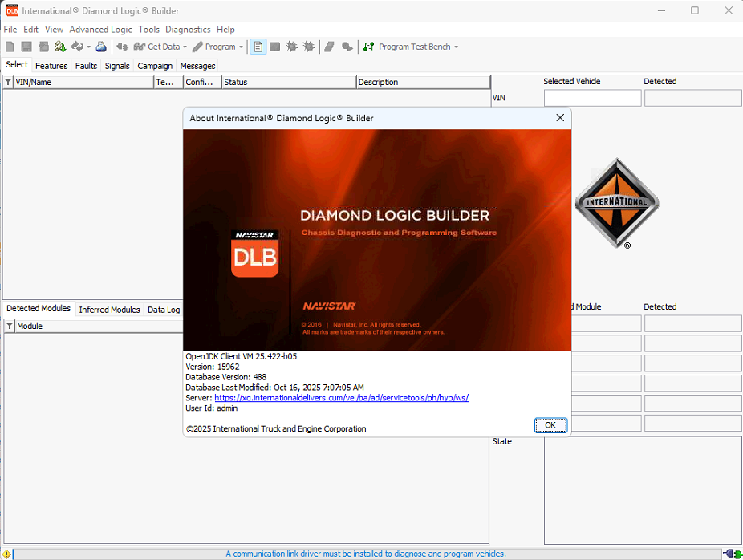Toggle the fault view toolbar icon
The height and width of the screenshot is (560, 743).
click(x=291, y=47)
